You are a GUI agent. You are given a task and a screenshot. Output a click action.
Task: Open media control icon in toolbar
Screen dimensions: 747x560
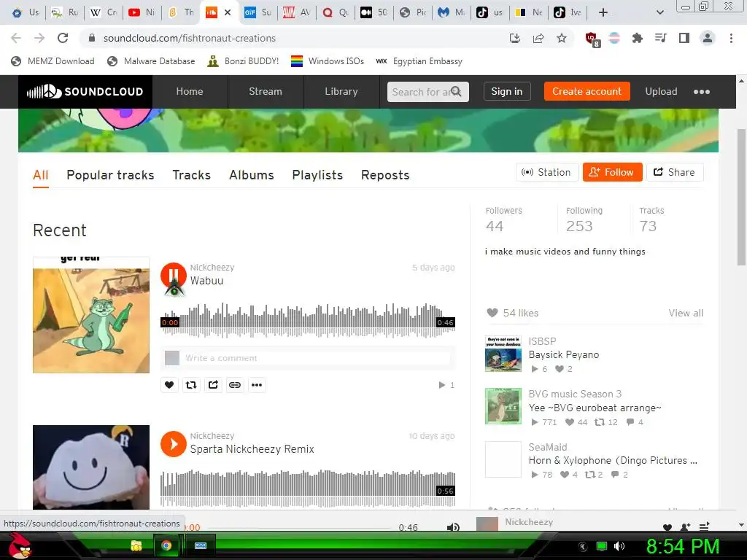661,38
